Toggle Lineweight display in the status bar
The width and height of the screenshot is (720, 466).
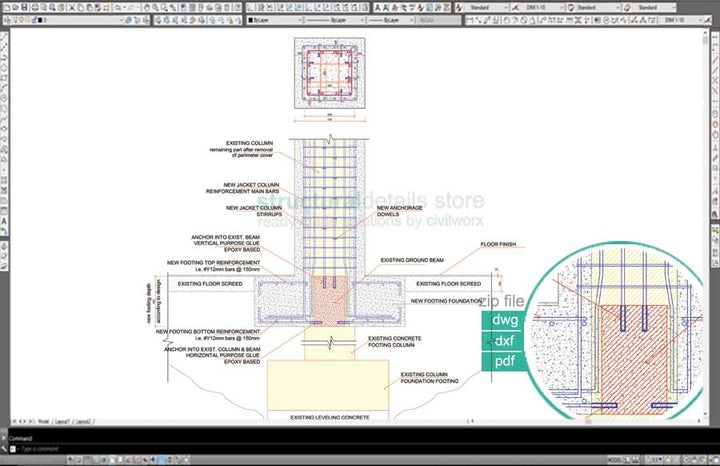(152, 459)
